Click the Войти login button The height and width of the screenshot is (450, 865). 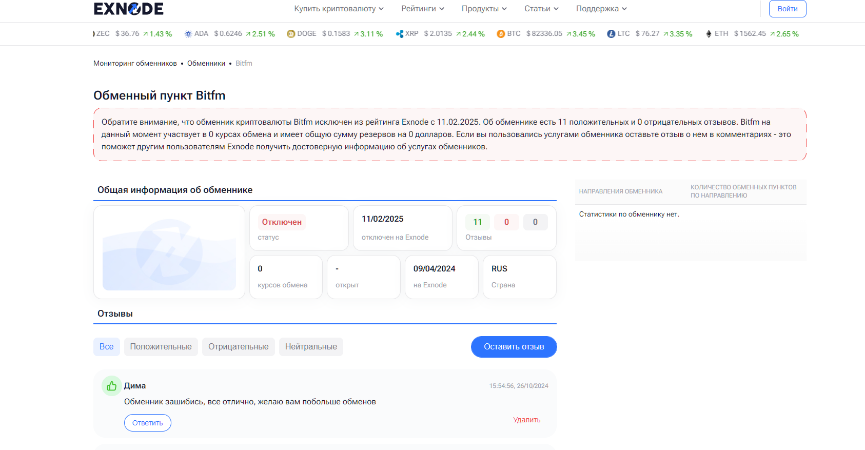coord(788,9)
